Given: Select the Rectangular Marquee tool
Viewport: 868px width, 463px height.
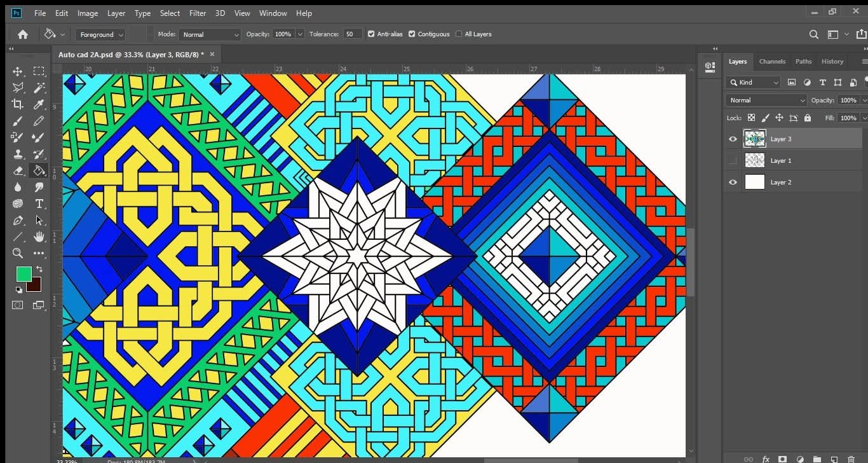Looking at the screenshot, I should tap(39, 71).
